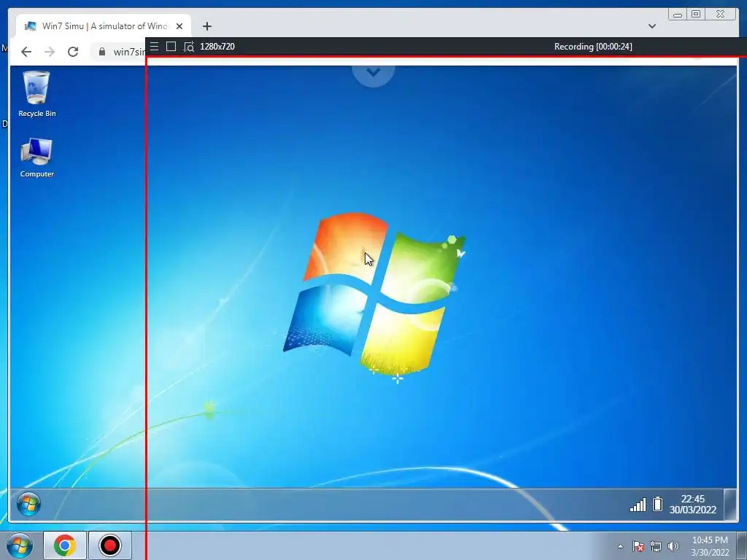
Task: Click the Recording [00:00:24] timer text
Action: pos(593,46)
